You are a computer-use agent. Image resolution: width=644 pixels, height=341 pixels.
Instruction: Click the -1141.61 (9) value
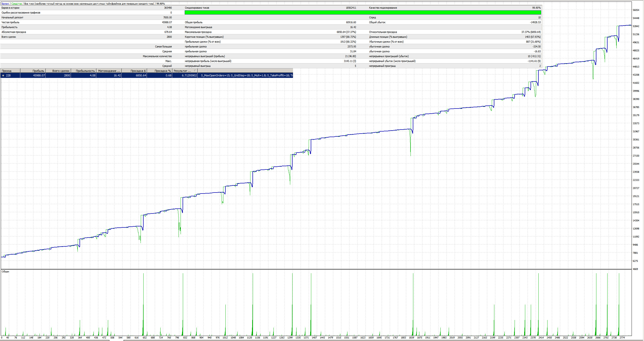[x=534, y=61]
